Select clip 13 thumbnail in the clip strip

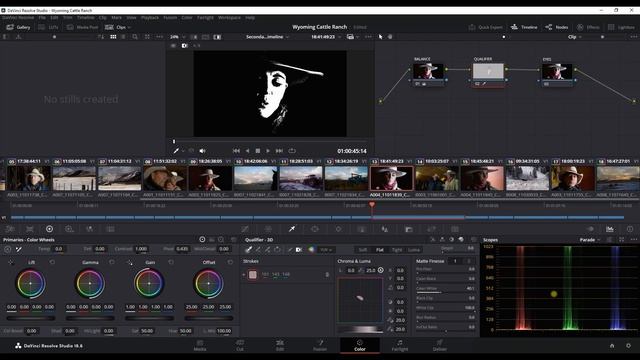click(x=391, y=178)
